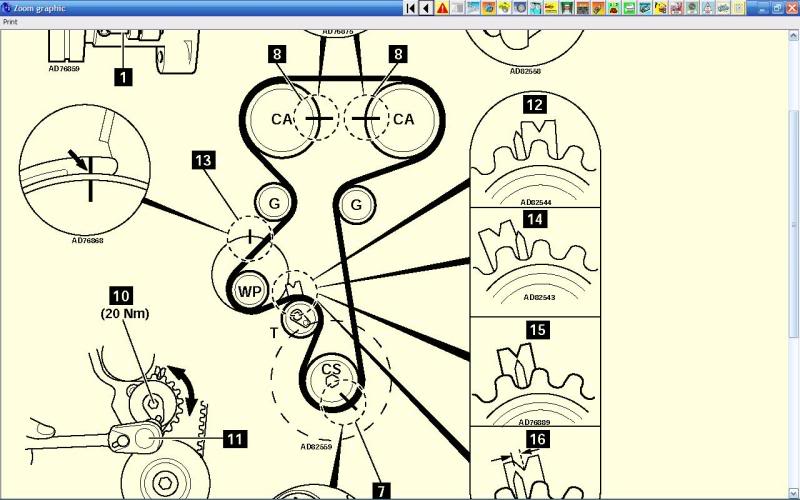Open the Print menu
This screenshot has width=800, height=500.
coord(10,22)
